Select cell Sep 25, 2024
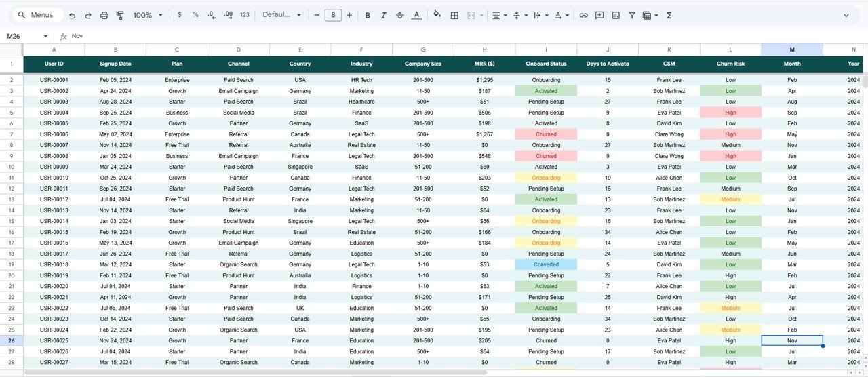 [115, 113]
